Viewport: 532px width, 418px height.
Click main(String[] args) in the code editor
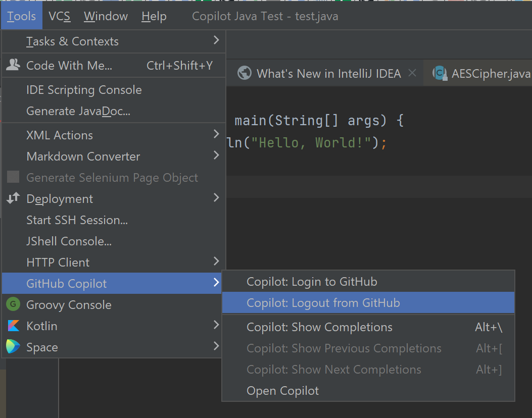(311, 120)
